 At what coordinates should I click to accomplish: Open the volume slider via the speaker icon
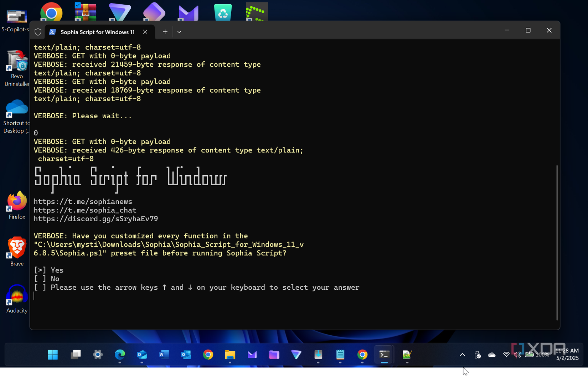517,355
